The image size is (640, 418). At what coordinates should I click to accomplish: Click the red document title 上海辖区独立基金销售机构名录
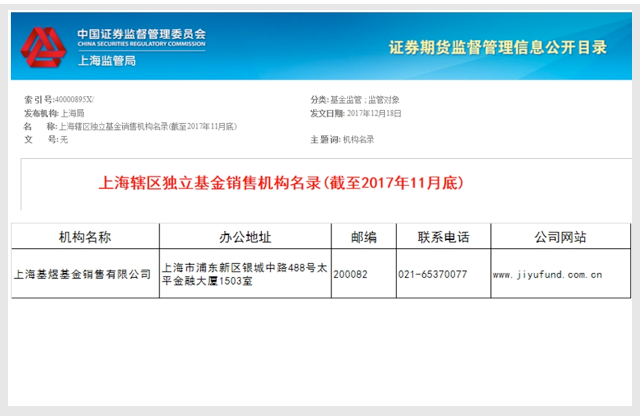click(x=281, y=182)
